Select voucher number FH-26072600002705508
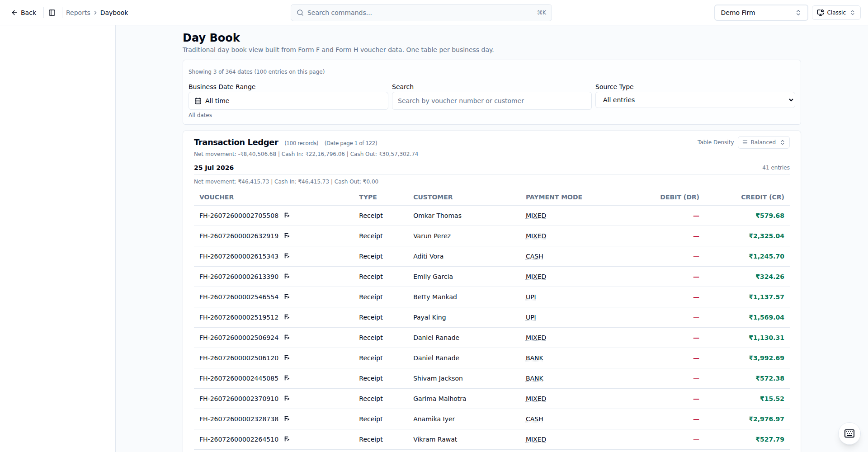Screen dimensions: 868x452 click(239, 216)
